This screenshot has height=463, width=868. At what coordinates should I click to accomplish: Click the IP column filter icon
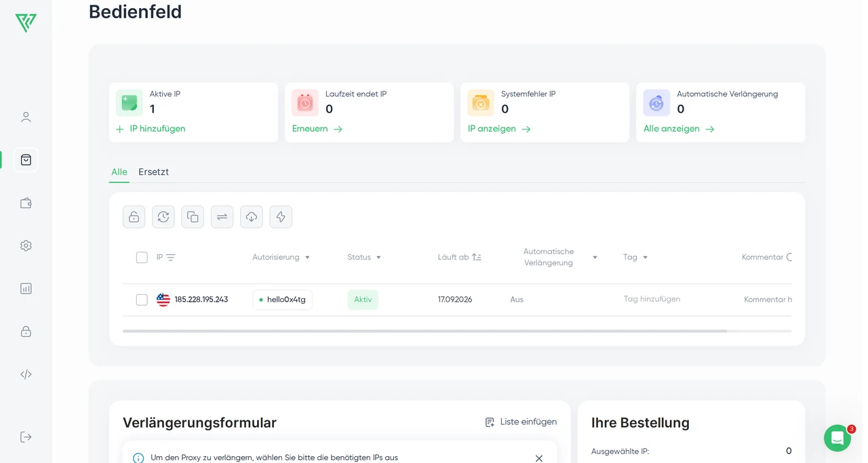[x=171, y=258]
